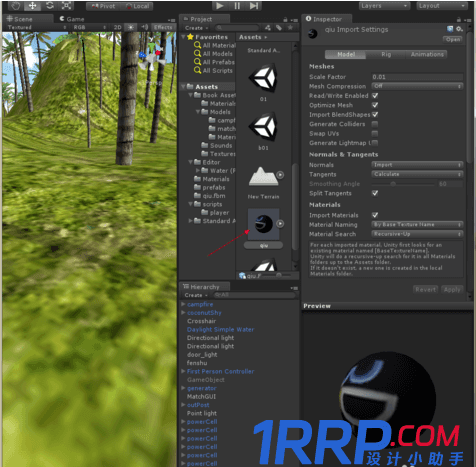Open Mesh Compression dropdown

417,86
